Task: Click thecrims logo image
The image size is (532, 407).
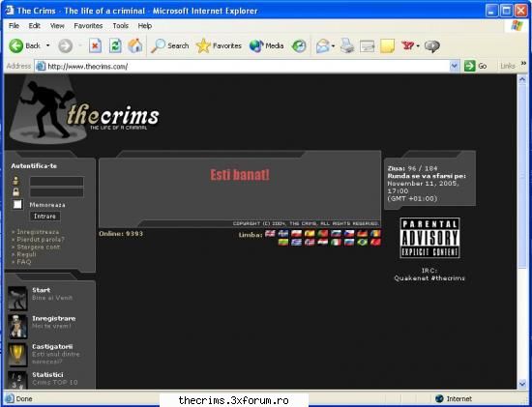Action: (85, 110)
